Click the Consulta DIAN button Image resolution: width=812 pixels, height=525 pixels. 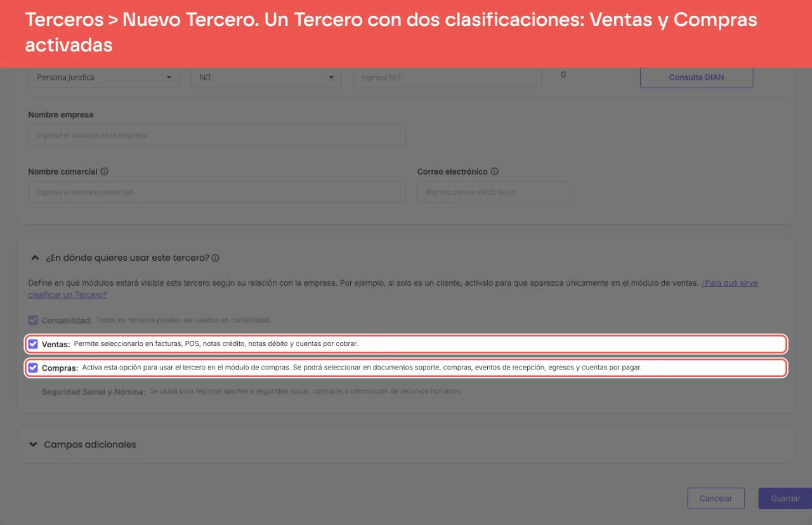tap(697, 77)
